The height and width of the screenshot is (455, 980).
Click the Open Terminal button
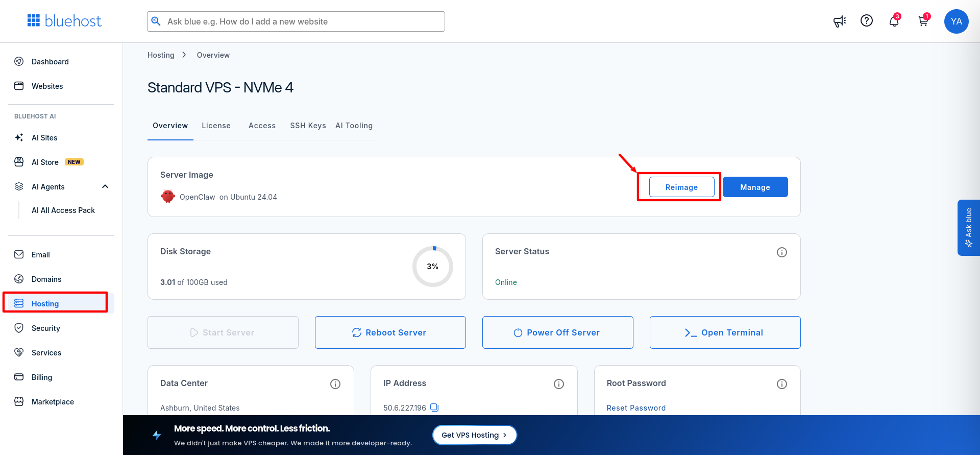(x=725, y=332)
